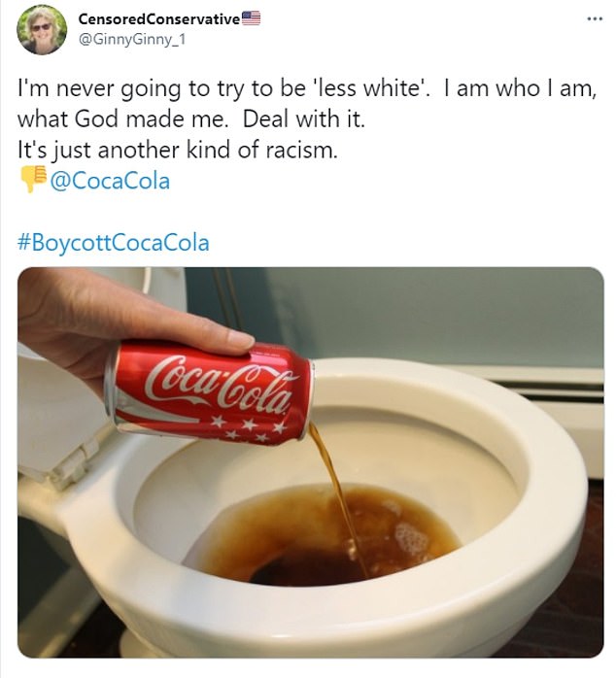The width and height of the screenshot is (616, 678).
Task: Click the US flag emoji beside the name
Action: 251,17
